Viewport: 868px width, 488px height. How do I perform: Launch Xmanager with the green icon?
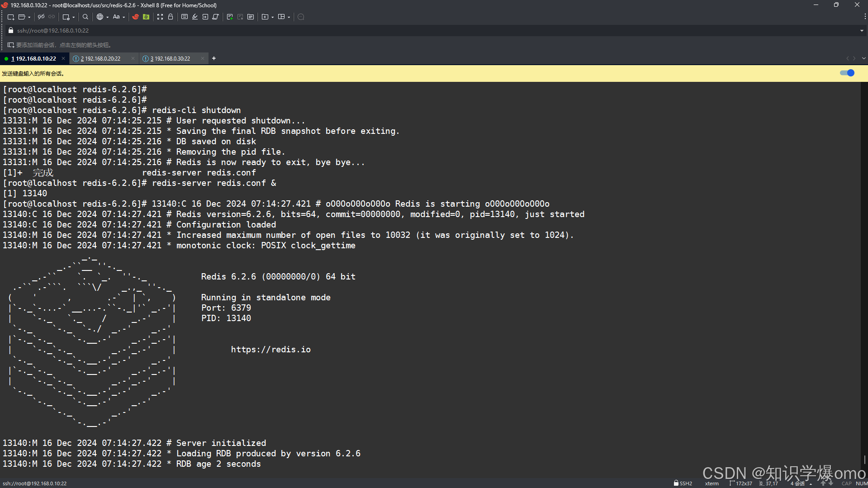coord(146,17)
